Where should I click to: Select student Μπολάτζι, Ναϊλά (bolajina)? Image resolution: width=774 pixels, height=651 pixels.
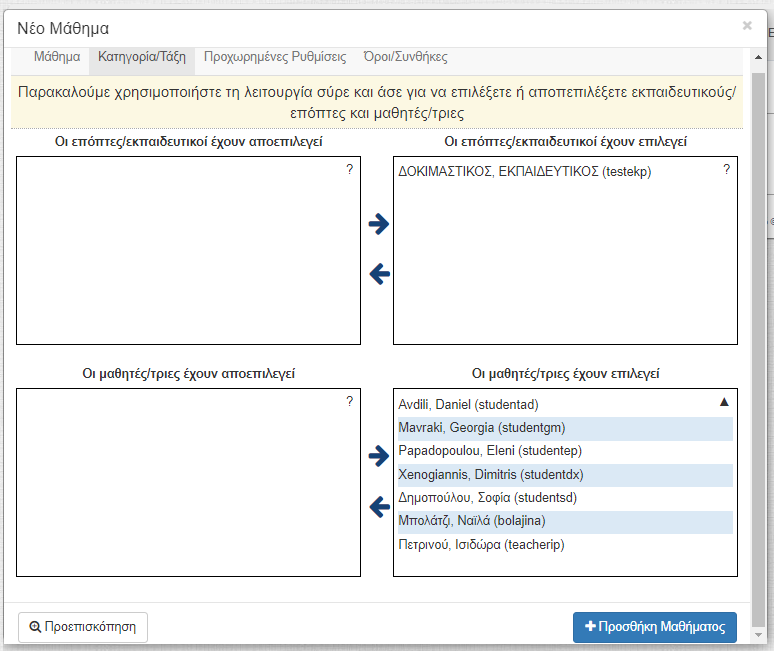coord(565,521)
